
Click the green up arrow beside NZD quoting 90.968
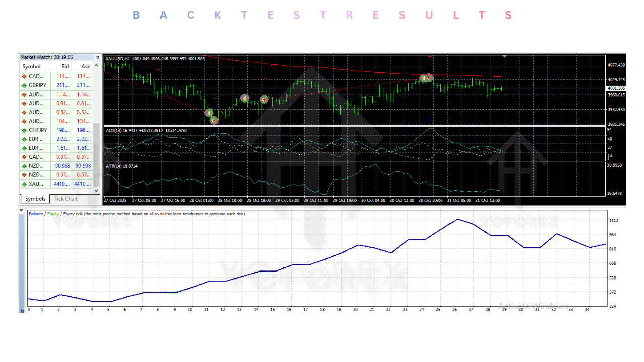[23, 165]
